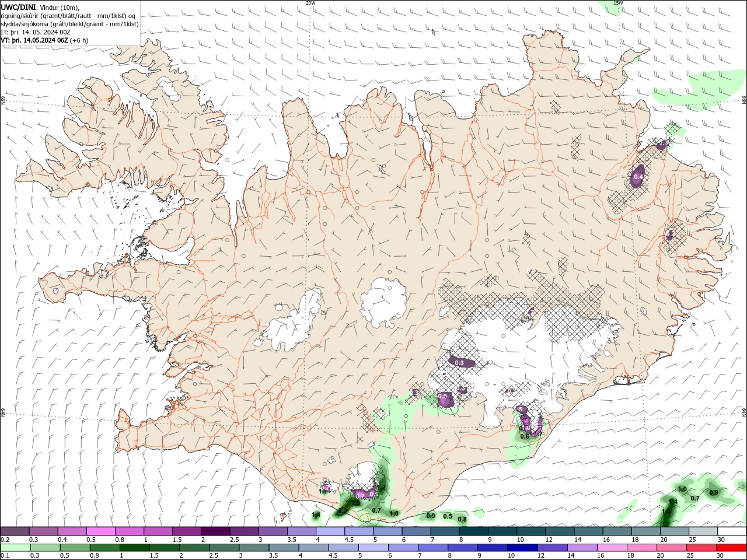Select the 'slydda/snjókoma' legend description line
This screenshot has width=747, height=560.
(69, 24)
